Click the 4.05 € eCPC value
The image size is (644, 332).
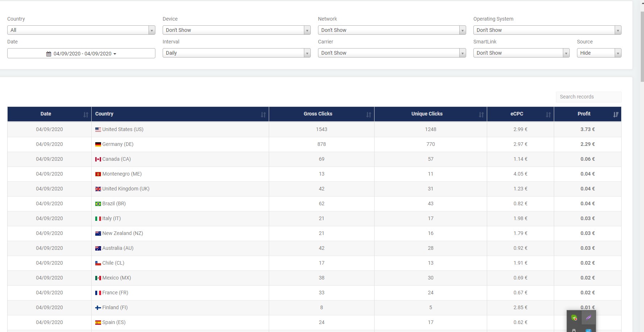click(520, 174)
